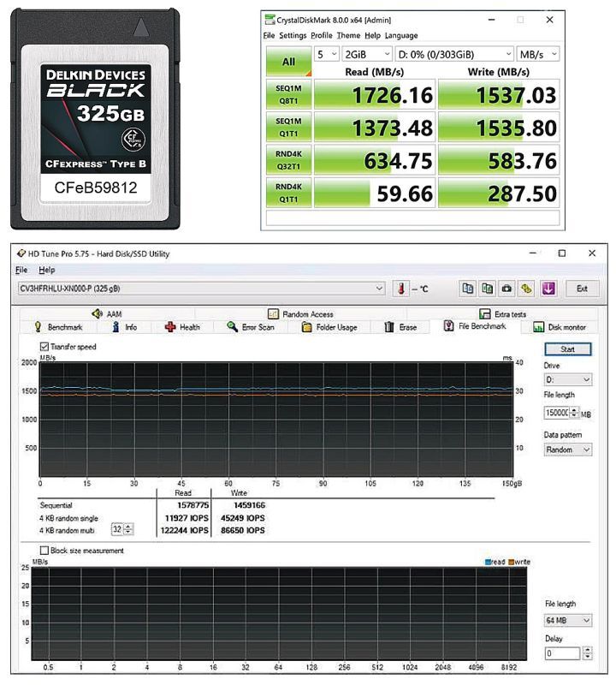Image resolution: width=616 pixels, height=685 pixels.
Task: Click the Delay spinner arrows
Action: 587,653
